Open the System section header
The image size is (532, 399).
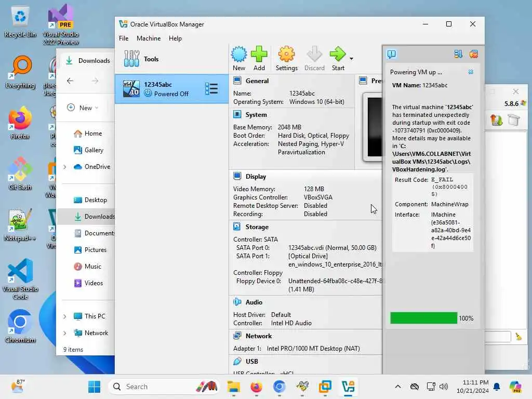(x=256, y=115)
